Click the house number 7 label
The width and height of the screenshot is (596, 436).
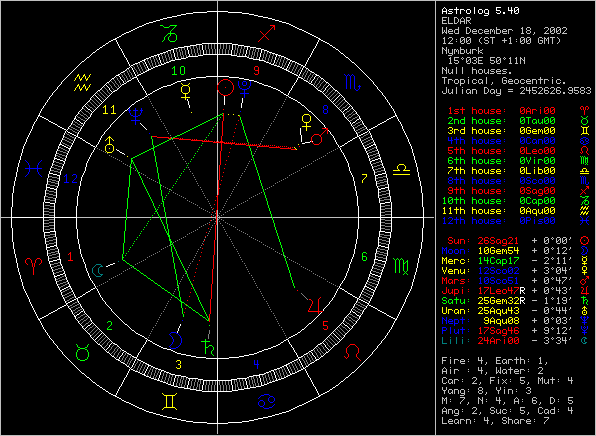point(364,178)
